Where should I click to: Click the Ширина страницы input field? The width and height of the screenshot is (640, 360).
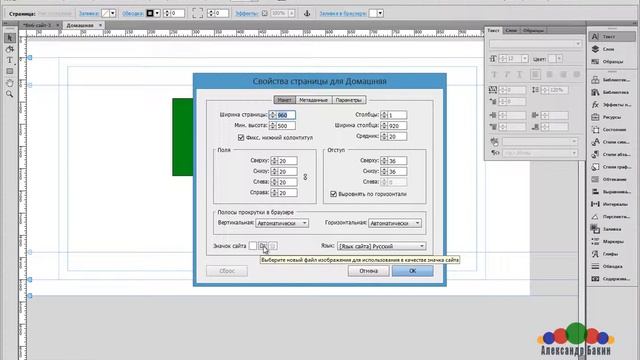(x=286, y=116)
